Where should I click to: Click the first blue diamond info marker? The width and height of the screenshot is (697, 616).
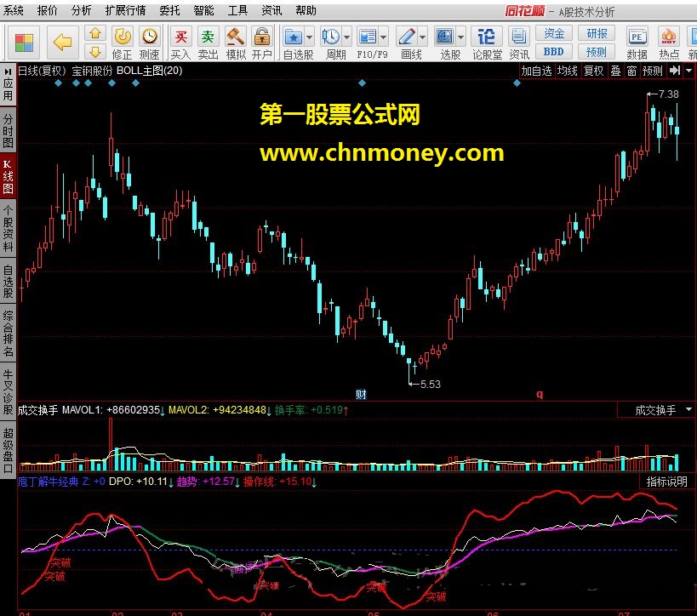(58, 83)
